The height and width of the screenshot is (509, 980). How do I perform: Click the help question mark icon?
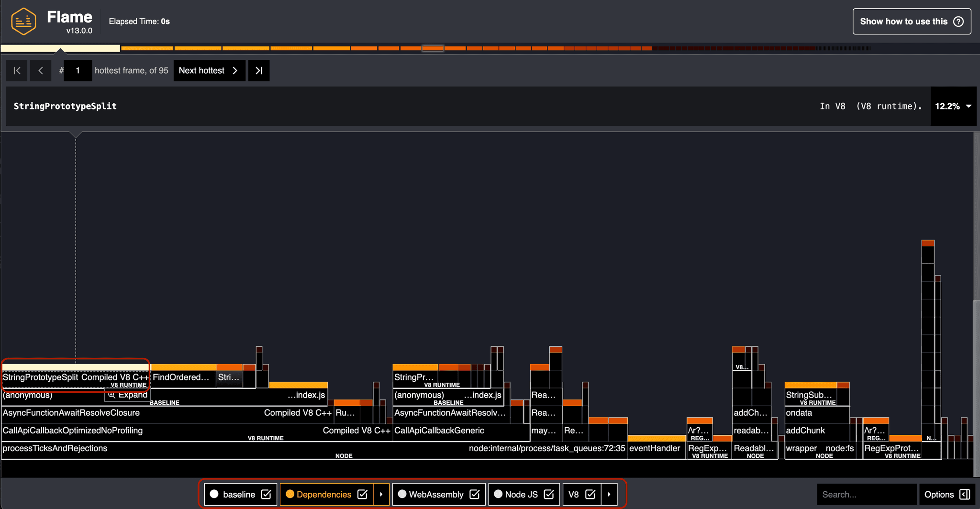coord(958,22)
